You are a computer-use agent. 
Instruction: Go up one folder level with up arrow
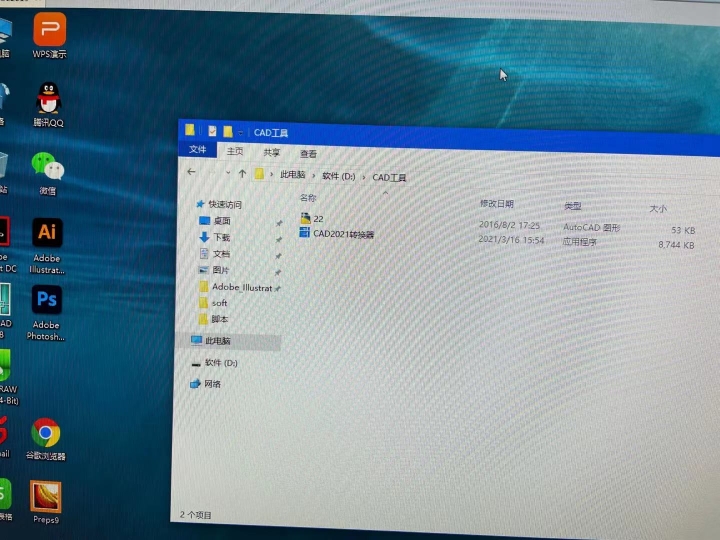(x=242, y=174)
